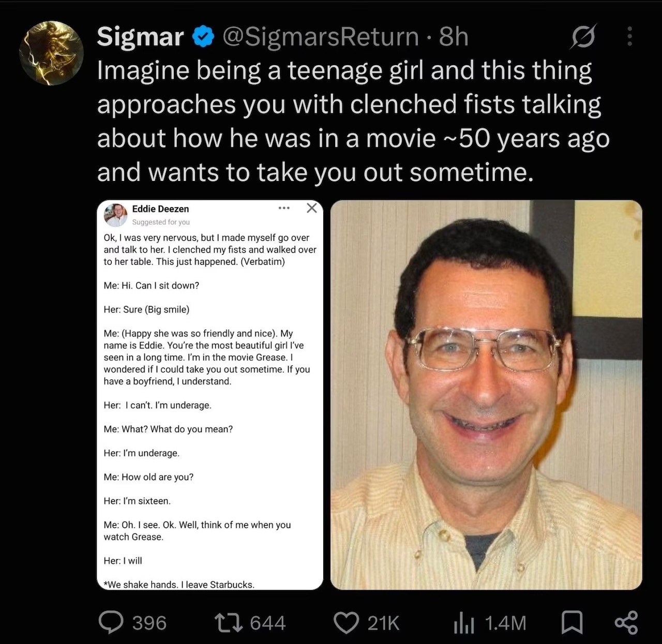Click the 644 reposts count

tap(268, 623)
